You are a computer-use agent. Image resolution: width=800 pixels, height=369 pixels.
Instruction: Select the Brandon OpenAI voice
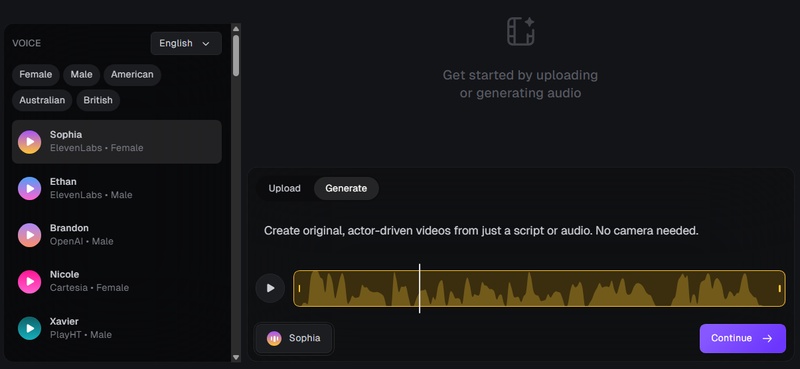point(117,235)
